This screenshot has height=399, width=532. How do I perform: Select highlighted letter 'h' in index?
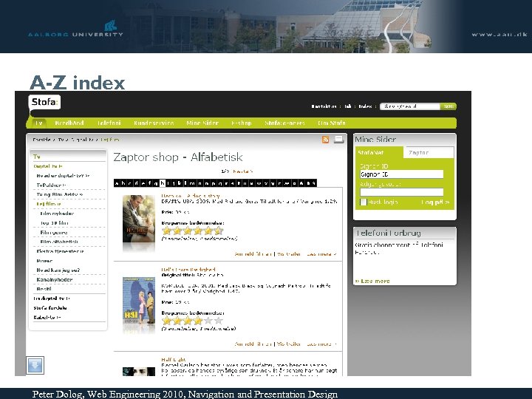coord(163,183)
